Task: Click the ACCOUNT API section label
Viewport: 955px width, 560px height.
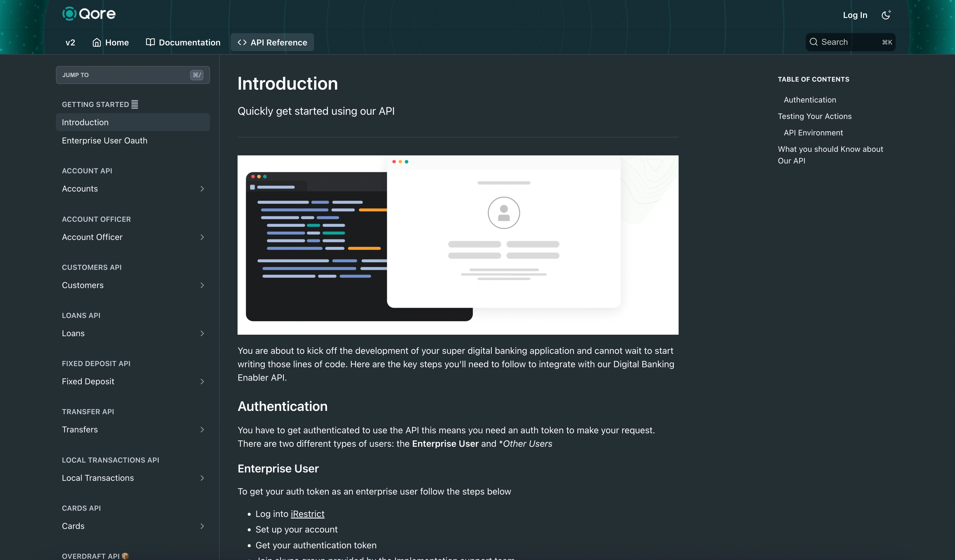Action: click(x=87, y=171)
